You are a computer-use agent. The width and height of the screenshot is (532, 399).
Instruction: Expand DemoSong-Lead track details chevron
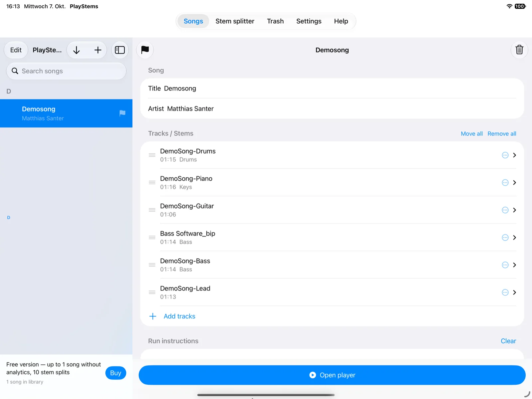(514, 293)
